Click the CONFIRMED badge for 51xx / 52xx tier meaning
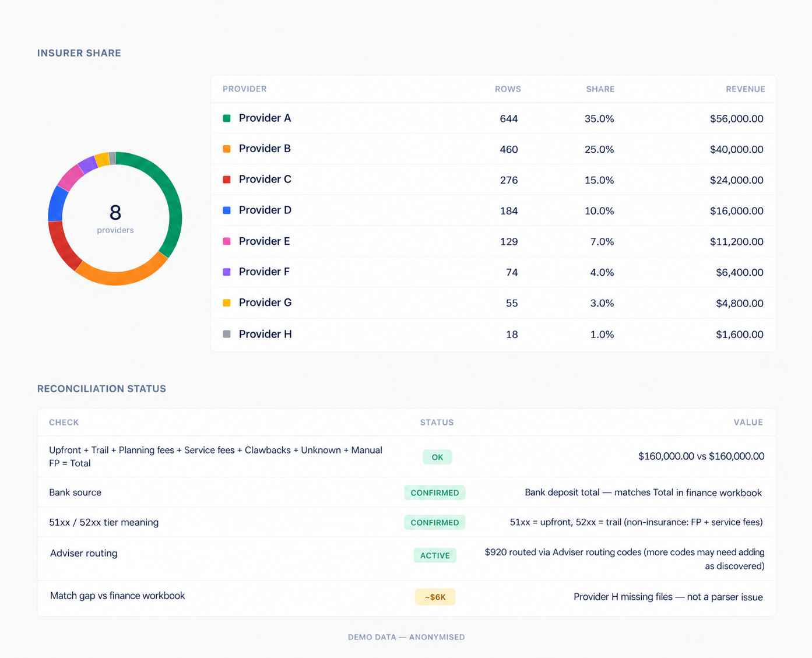This screenshot has height=658, width=812. (435, 522)
